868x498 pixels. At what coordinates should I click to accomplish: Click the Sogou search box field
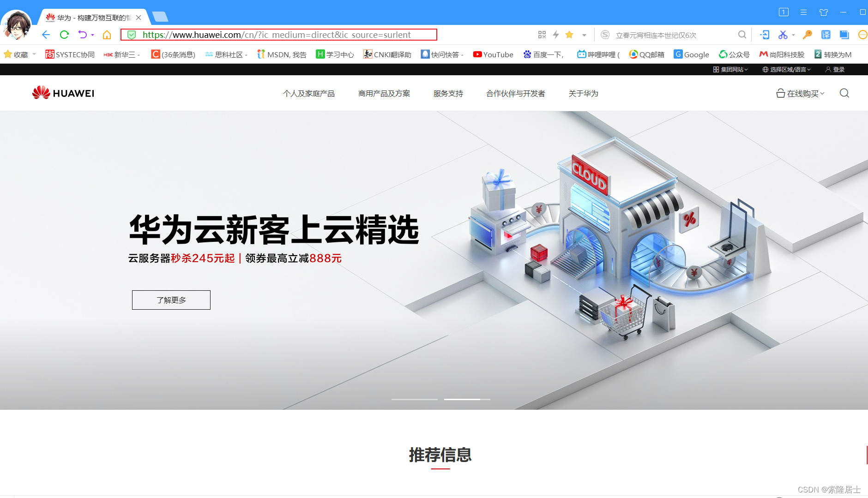click(x=674, y=35)
